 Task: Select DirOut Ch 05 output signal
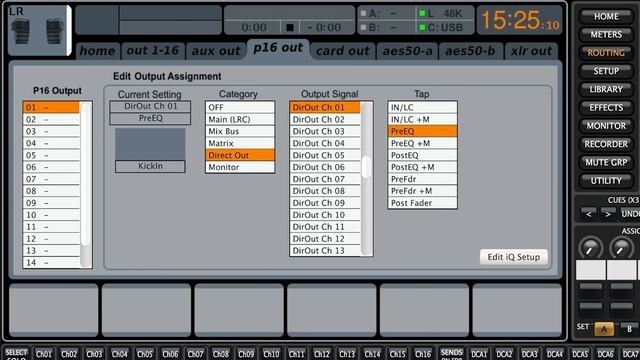point(325,155)
